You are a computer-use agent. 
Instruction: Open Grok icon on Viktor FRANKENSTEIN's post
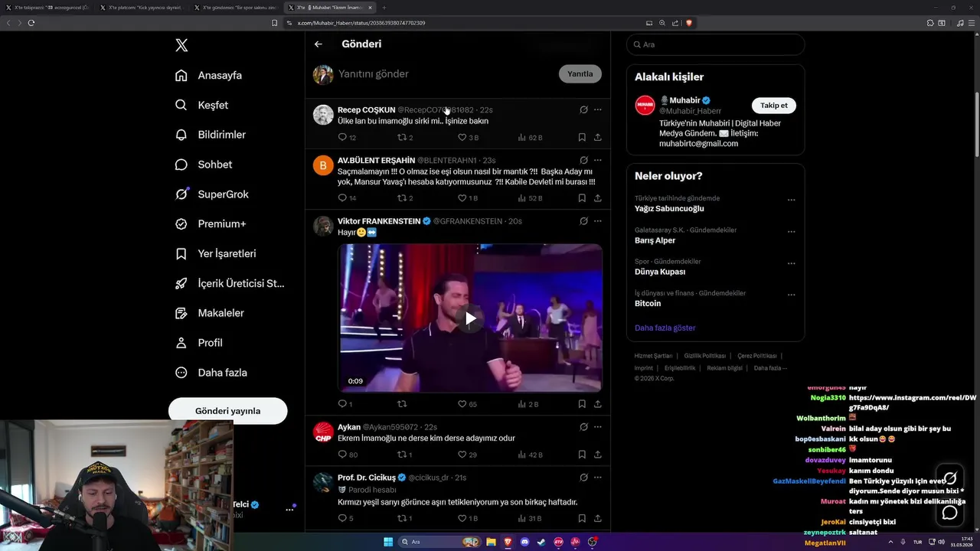583,221
